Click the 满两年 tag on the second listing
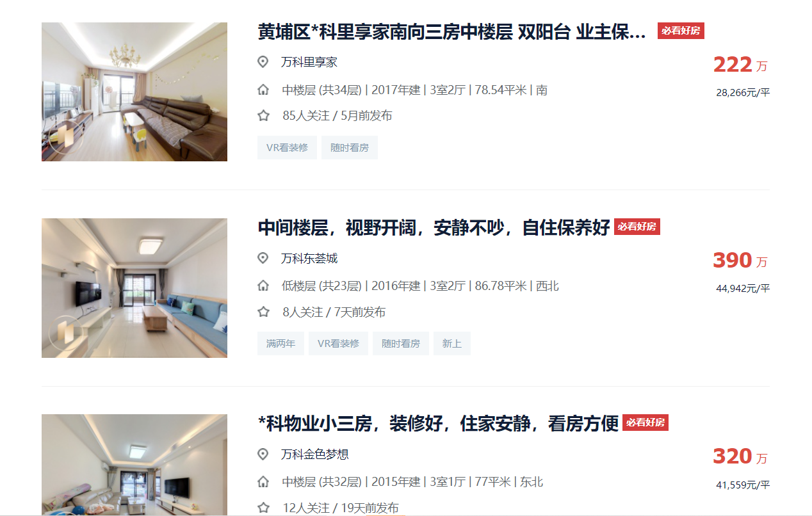812x516 pixels. click(280, 343)
